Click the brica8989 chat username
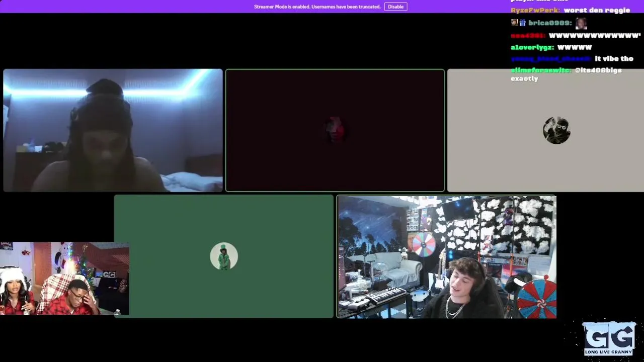644x362 pixels. click(549, 23)
